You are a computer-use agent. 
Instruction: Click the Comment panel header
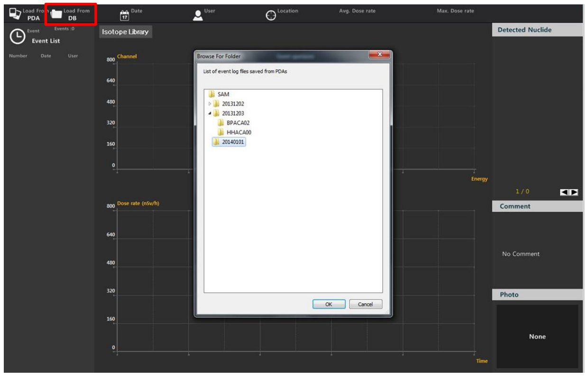point(537,206)
